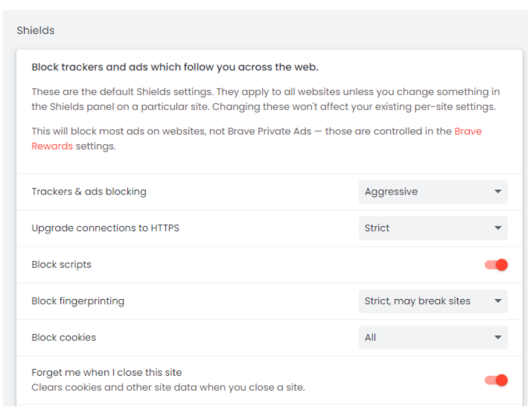
Task: Open the Block fingerprinting dropdown
Action: pos(432,302)
